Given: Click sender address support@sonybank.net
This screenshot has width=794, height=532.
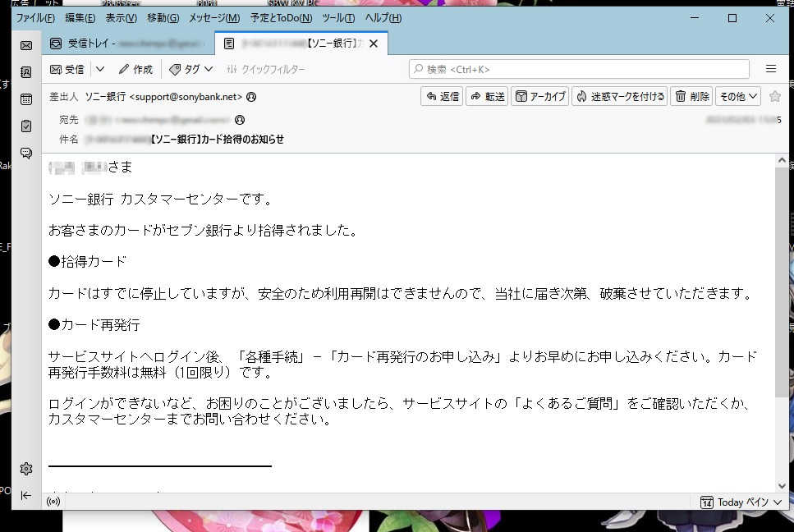Looking at the screenshot, I should (x=186, y=97).
